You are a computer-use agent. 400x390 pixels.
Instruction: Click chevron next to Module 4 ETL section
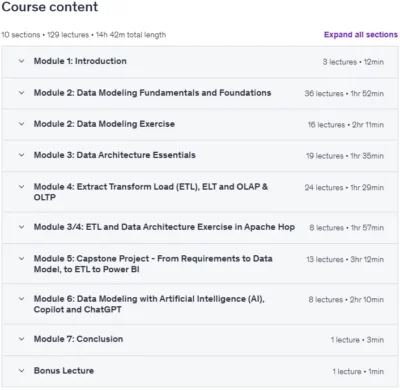pyautogui.click(x=21, y=187)
